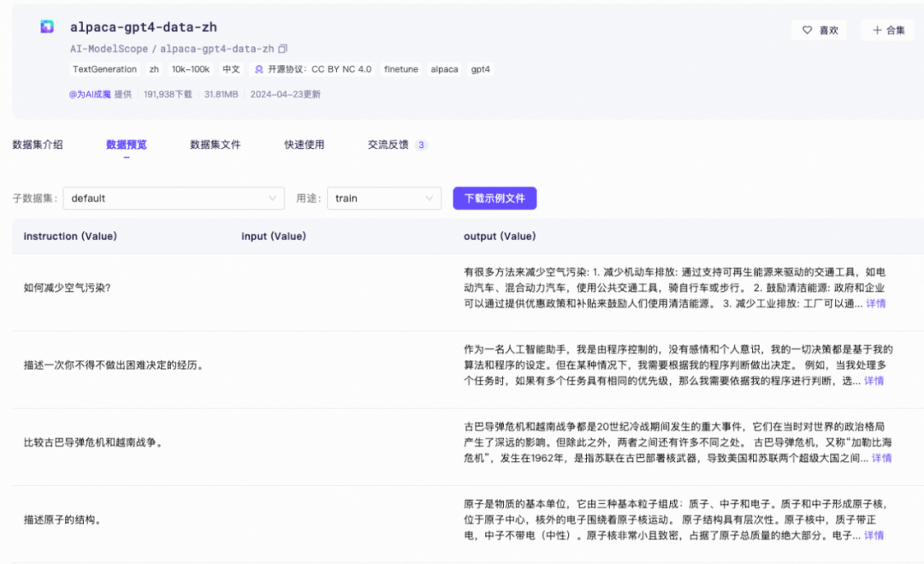Click the instruction (Value) column header
The image size is (924, 564).
(x=70, y=236)
